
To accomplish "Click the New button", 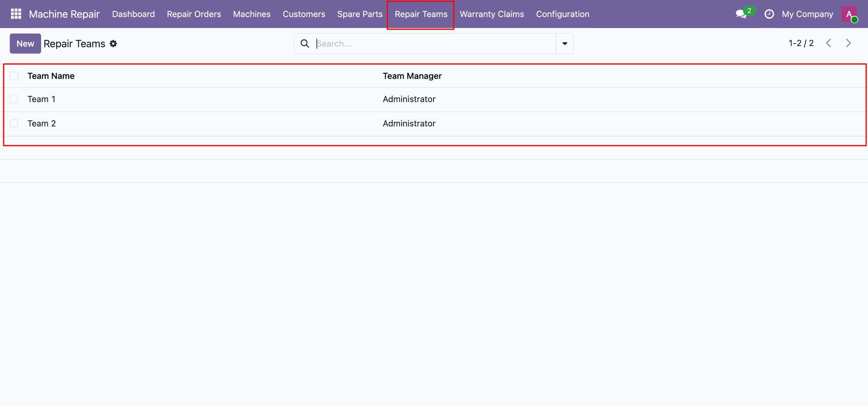I will (25, 43).
